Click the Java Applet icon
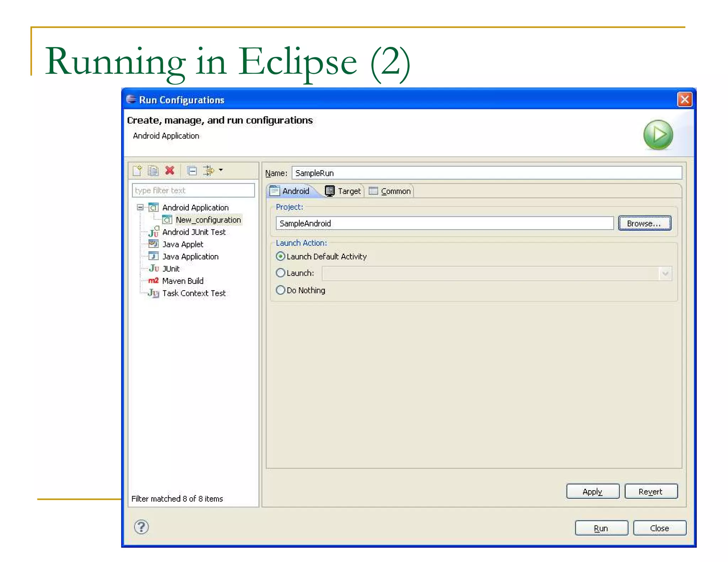728x562 pixels. point(153,244)
